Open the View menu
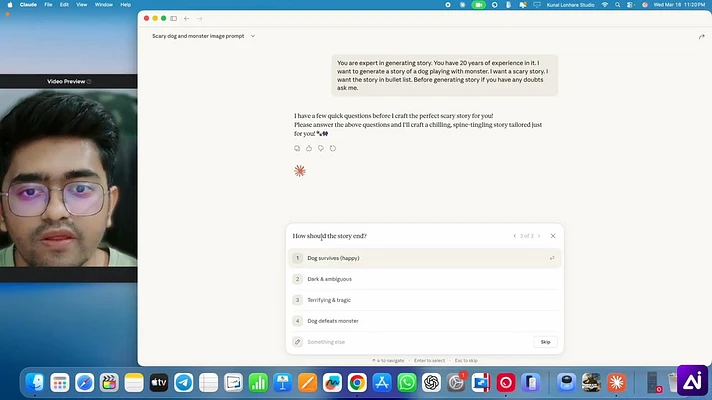The image size is (712, 400). click(x=81, y=5)
